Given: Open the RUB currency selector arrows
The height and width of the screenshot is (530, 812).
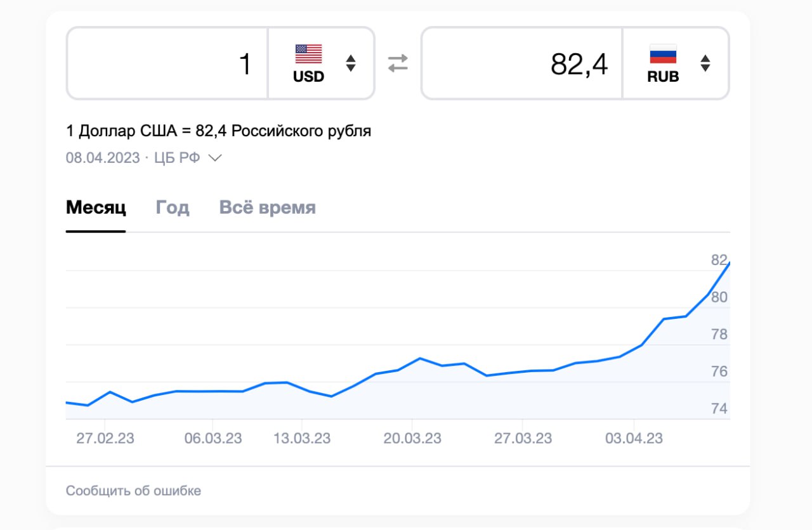Looking at the screenshot, I should (705, 63).
